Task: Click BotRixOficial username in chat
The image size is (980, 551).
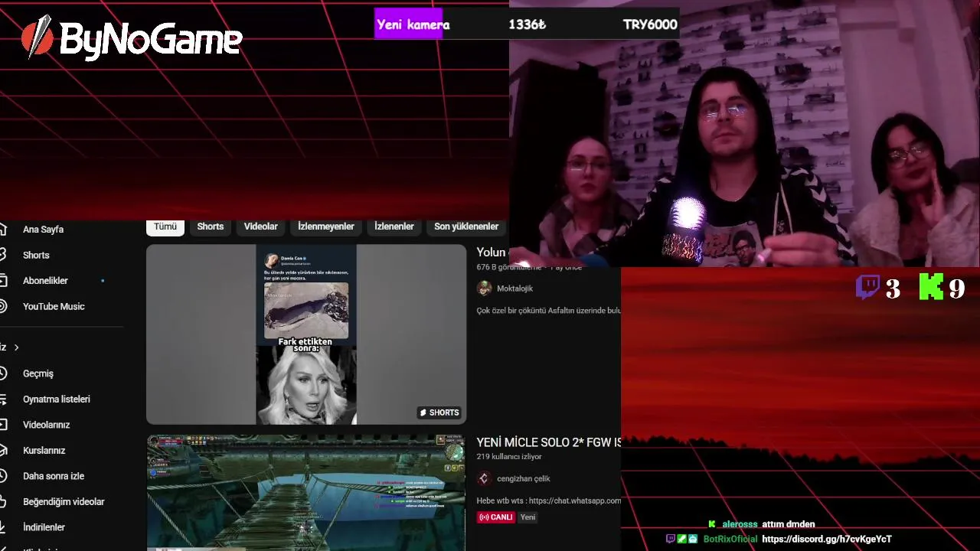Action: coord(730,539)
